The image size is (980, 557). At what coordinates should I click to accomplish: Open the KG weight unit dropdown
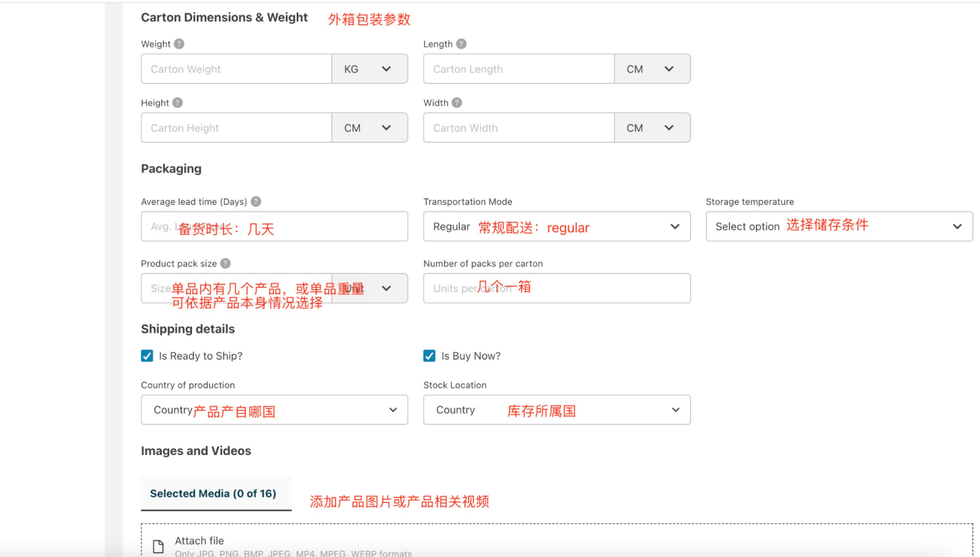coord(370,69)
